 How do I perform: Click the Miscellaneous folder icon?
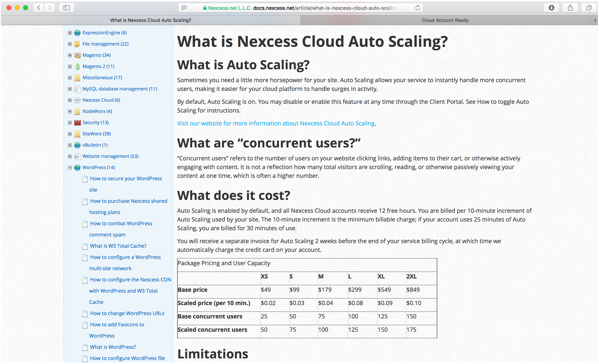click(77, 78)
